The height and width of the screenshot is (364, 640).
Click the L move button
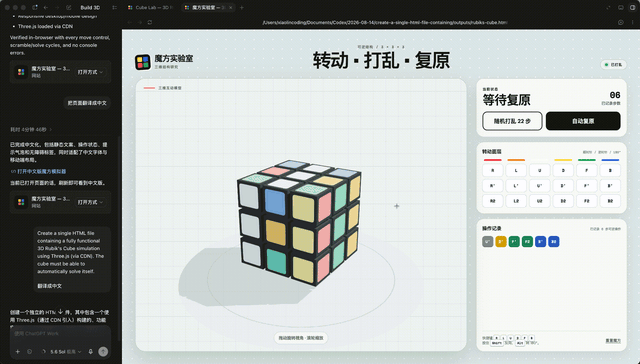(516, 170)
